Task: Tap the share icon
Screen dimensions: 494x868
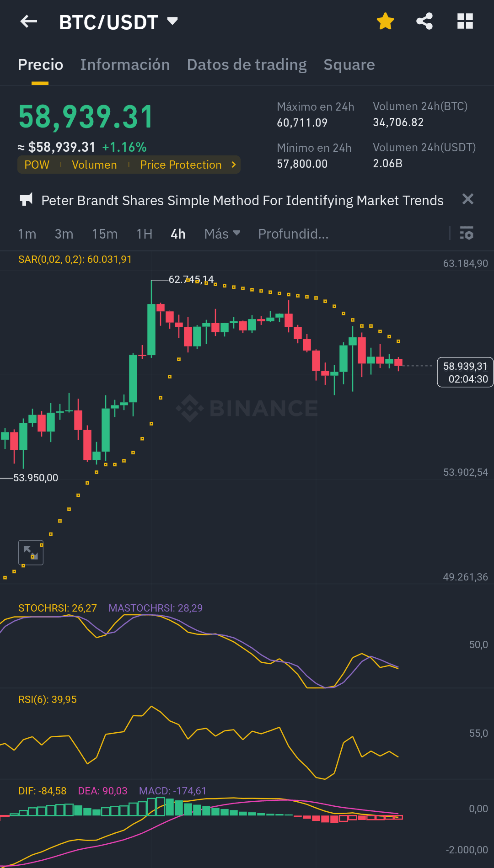Action: (x=424, y=21)
